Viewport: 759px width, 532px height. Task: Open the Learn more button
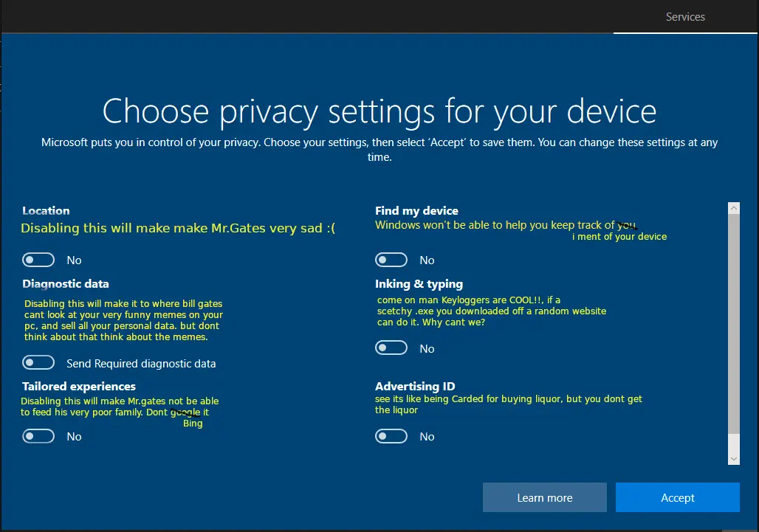[x=544, y=497]
